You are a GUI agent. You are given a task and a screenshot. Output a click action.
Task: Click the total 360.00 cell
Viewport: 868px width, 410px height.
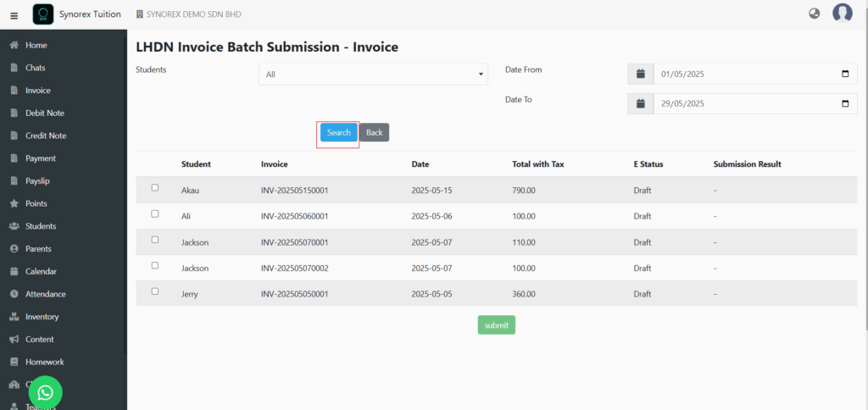[524, 294]
